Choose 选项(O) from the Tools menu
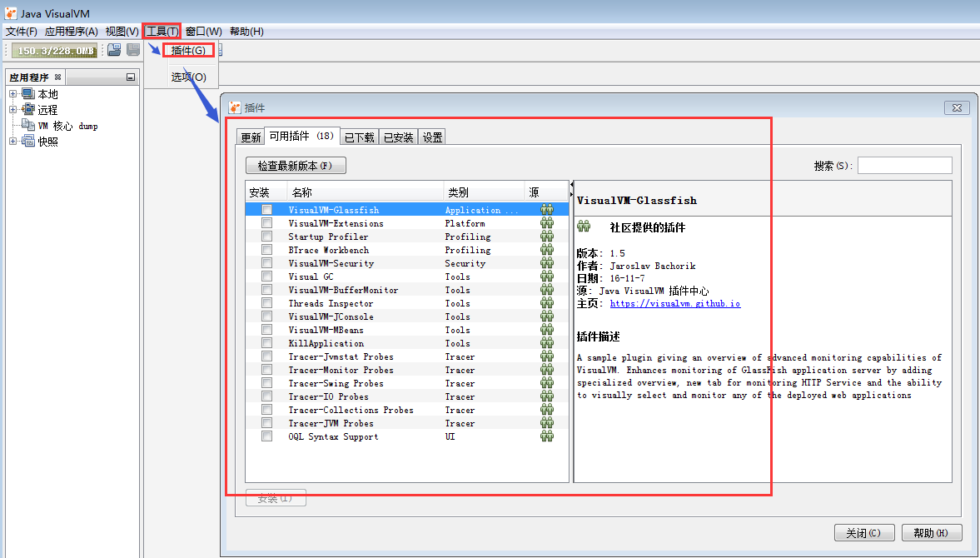Viewport: 980px width, 558px height. click(x=188, y=77)
